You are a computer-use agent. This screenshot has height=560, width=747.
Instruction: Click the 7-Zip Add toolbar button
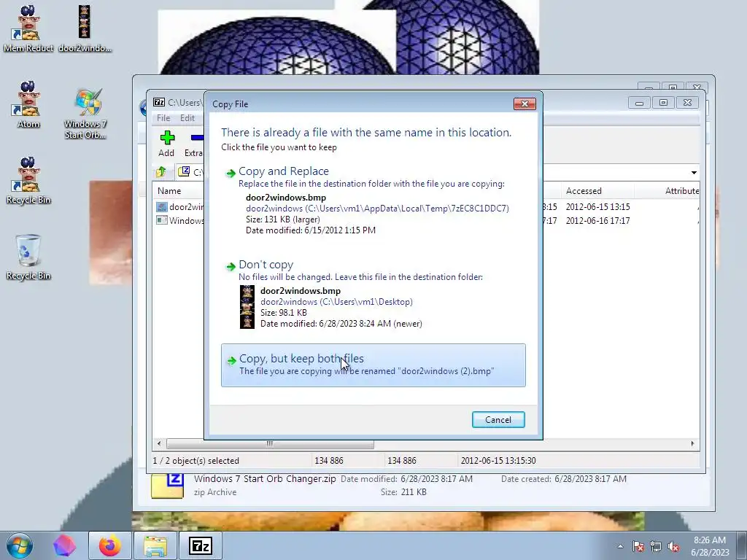[x=166, y=144]
